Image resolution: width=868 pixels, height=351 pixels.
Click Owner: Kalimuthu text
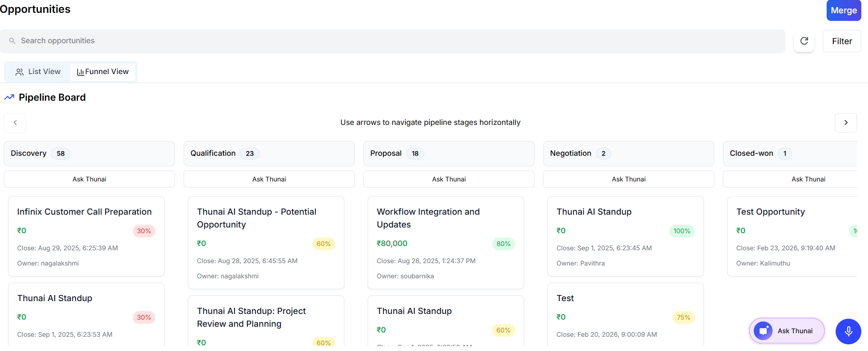763,263
